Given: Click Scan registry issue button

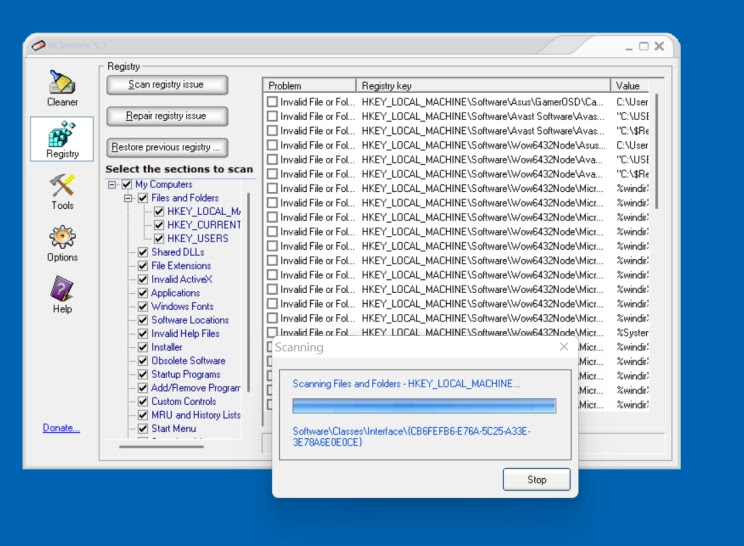Looking at the screenshot, I should 167,85.
